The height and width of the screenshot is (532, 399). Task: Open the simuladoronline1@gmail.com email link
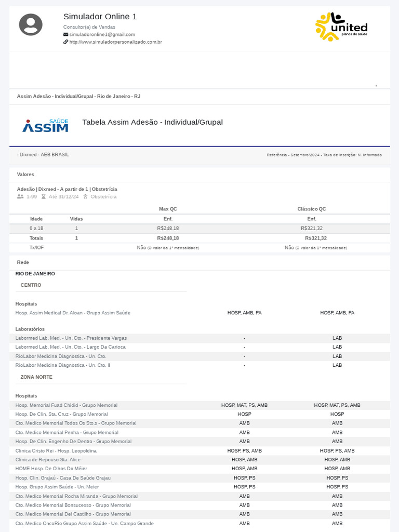tap(102, 34)
